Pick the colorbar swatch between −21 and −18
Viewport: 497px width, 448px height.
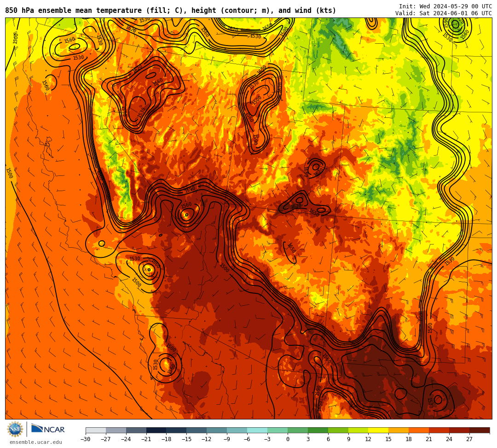156,430
